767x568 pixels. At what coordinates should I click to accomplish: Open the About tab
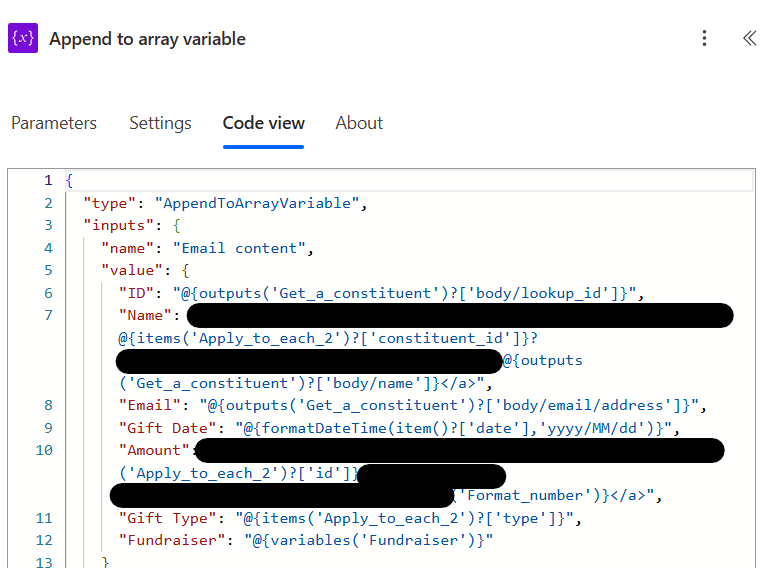click(x=359, y=123)
